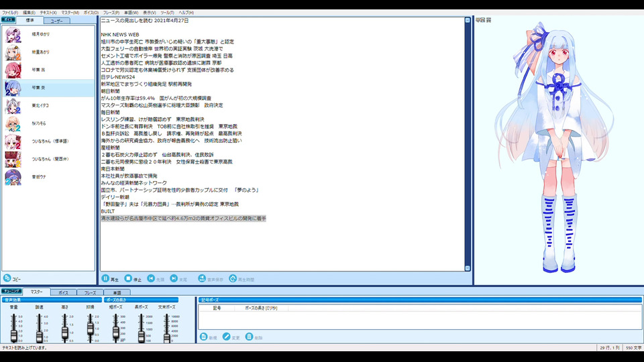Viewport: 644px width, 362px height.
Task: Open the フレーズ(P) menu
Action: coord(111,13)
